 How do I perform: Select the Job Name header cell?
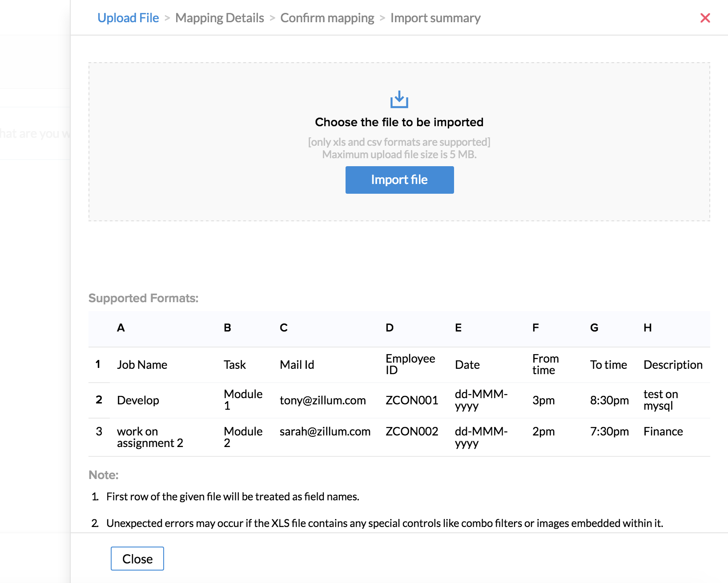142,365
